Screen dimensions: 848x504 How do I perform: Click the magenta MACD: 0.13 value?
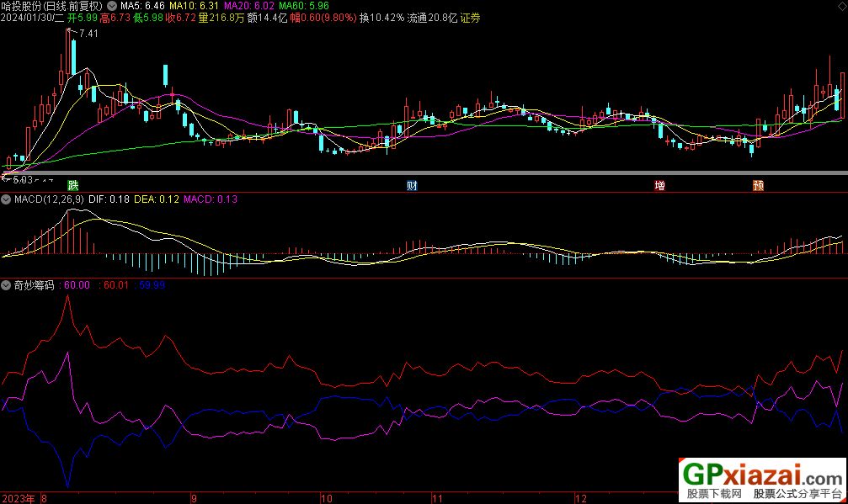211,199
